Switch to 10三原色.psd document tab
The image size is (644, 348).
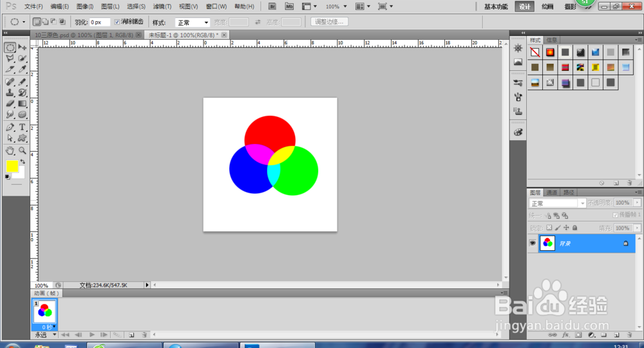point(84,35)
